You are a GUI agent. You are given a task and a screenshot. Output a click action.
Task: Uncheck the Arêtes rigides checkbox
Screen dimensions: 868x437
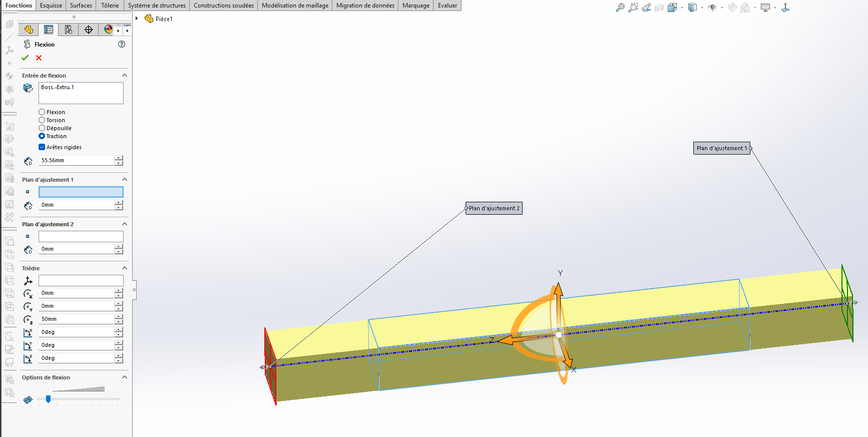42,147
